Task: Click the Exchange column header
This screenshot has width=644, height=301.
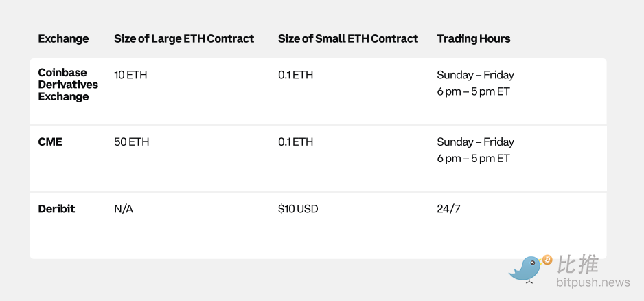Action: pyautogui.click(x=63, y=38)
